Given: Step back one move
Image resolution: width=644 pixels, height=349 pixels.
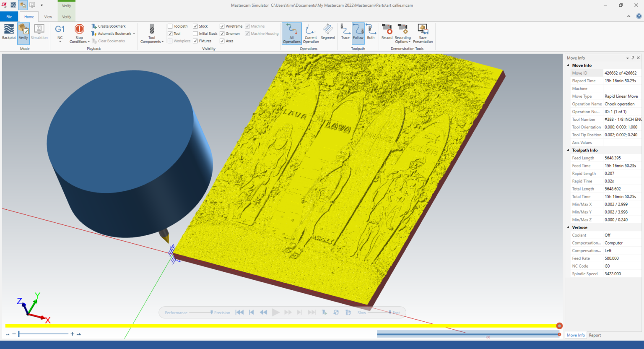Looking at the screenshot, I should coord(252,313).
